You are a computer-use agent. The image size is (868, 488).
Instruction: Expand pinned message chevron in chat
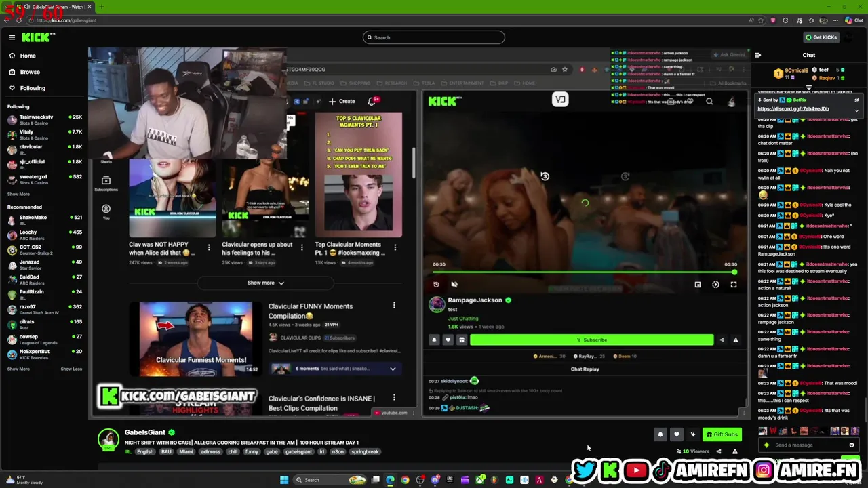(856, 110)
